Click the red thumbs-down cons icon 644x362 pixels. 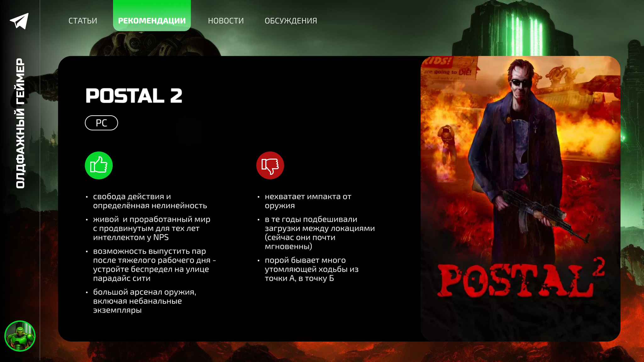(x=270, y=165)
